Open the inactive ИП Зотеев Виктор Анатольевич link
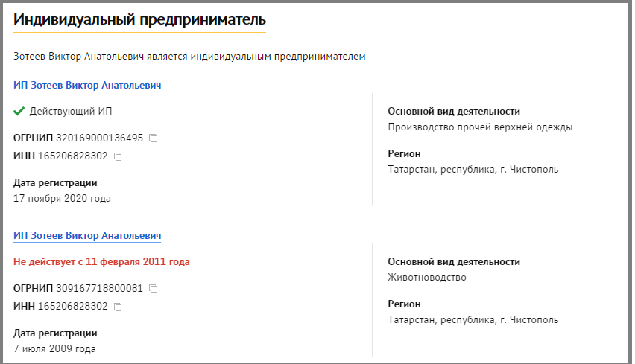The height and width of the screenshot is (364, 635). pyautogui.click(x=87, y=236)
